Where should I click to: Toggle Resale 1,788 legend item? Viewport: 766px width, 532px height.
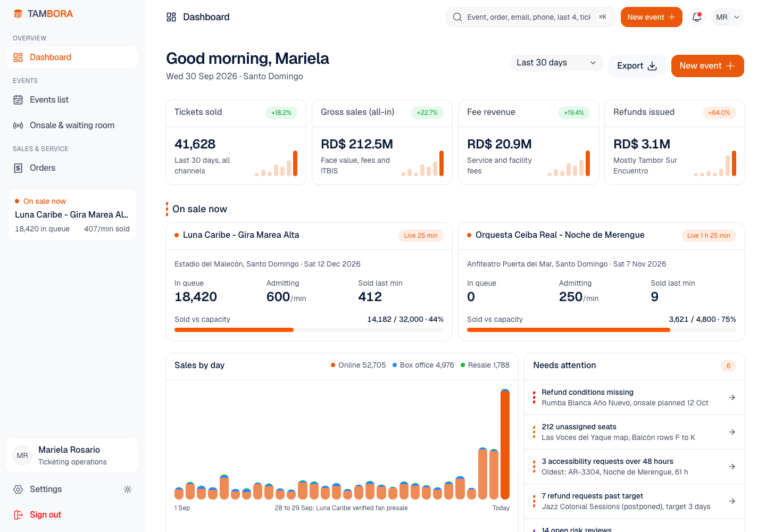[x=485, y=365]
